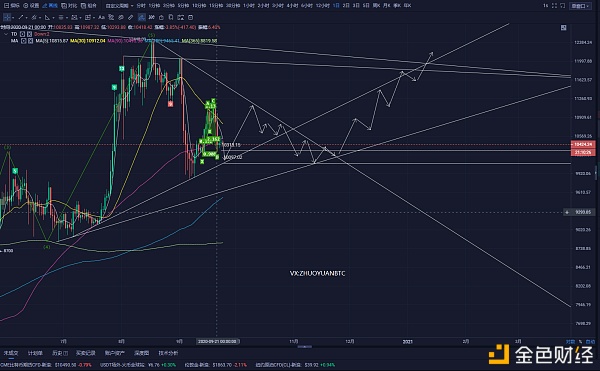
Task: Expand the cursor tool options arrow
Action: 13,18
